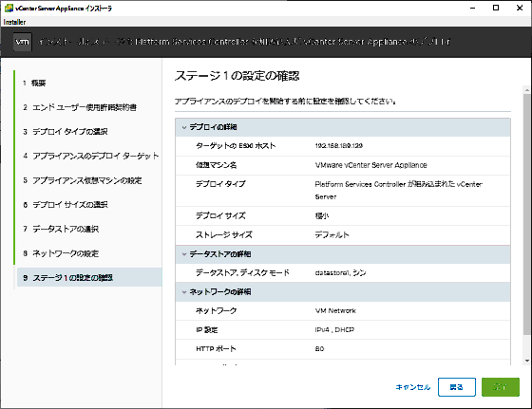Select step 2 エンドユーザー使用許諾契約書
This screenshot has width=532, height=409.
[80, 107]
